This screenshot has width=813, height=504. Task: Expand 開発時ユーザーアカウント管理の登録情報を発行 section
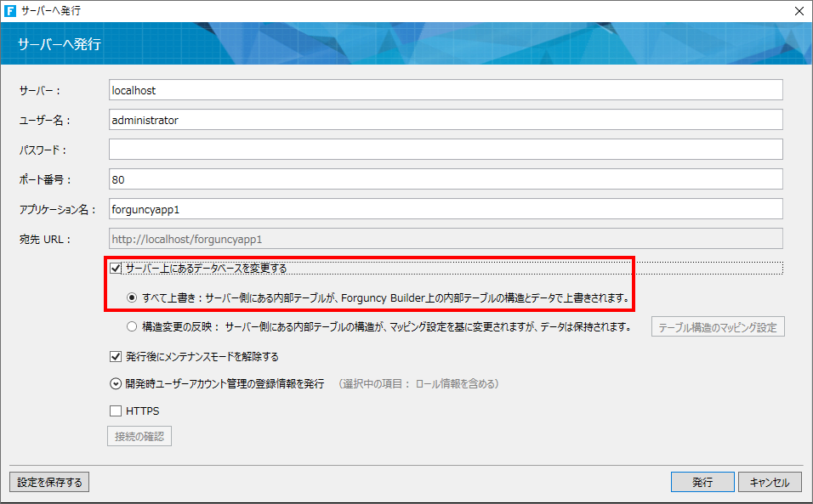tap(115, 384)
